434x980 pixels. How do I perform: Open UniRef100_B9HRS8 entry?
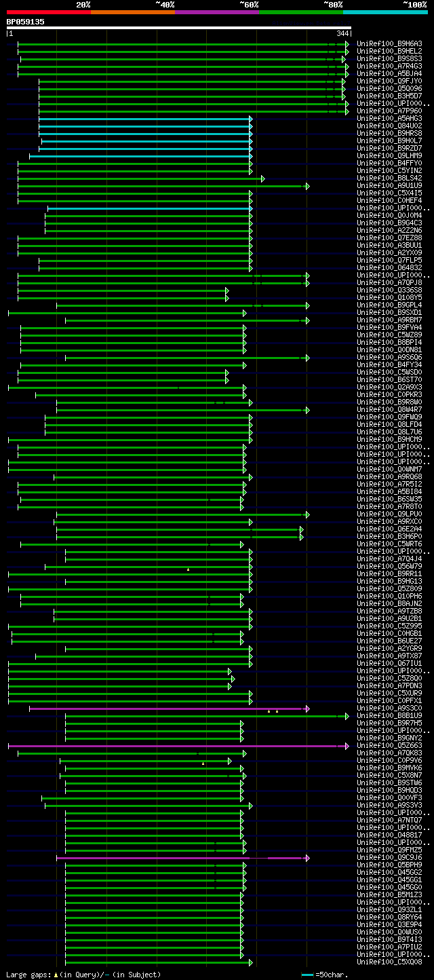(x=389, y=134)
